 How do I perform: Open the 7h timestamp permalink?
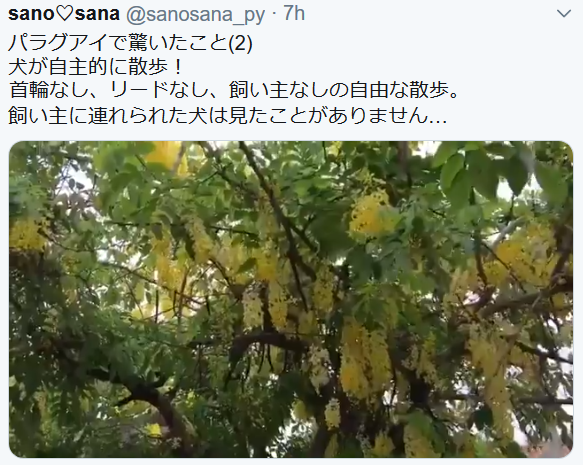tap(294, 14)
